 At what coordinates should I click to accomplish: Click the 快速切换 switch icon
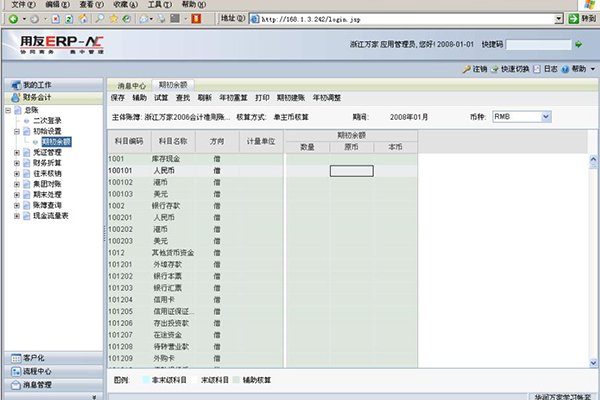point(495,69)
